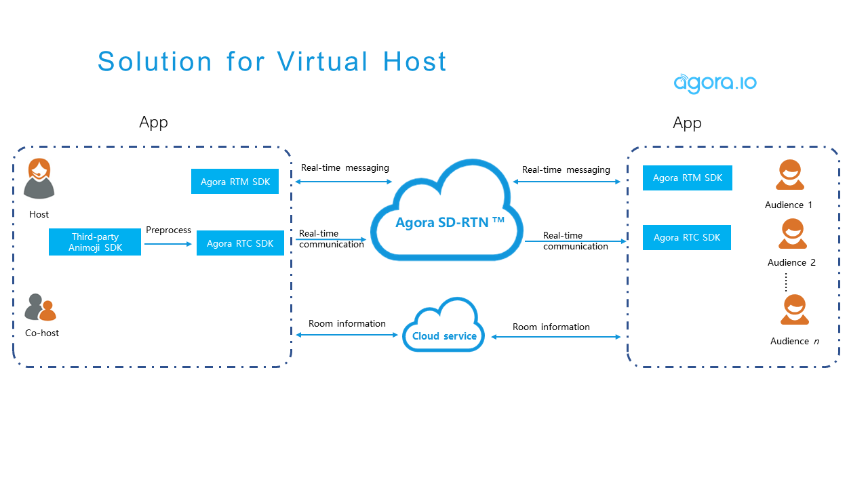Click the Agora SD-RTN cloud
Image resolution: width=868 pixels, height=488 pixels.
(x=448, y=210)
